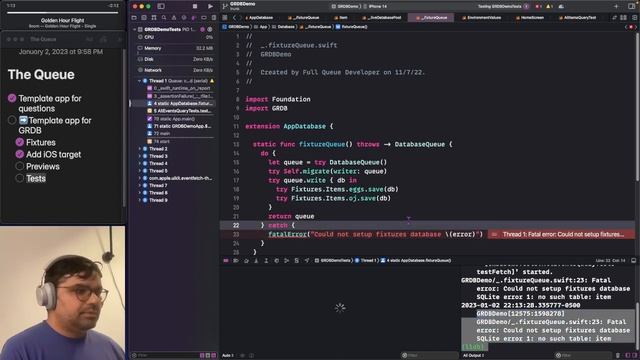The image size is (640, 360).
Task: Switch to the Item editor tab
Action: 341,18
